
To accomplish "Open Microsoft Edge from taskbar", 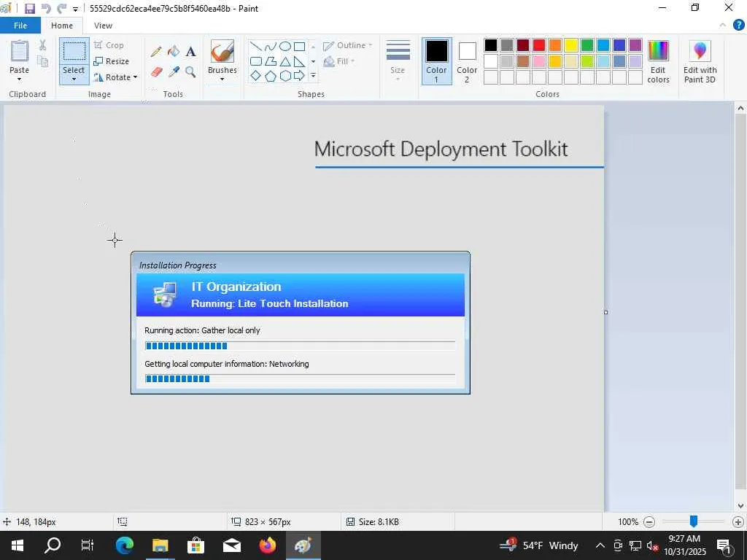I will (124, 545).
